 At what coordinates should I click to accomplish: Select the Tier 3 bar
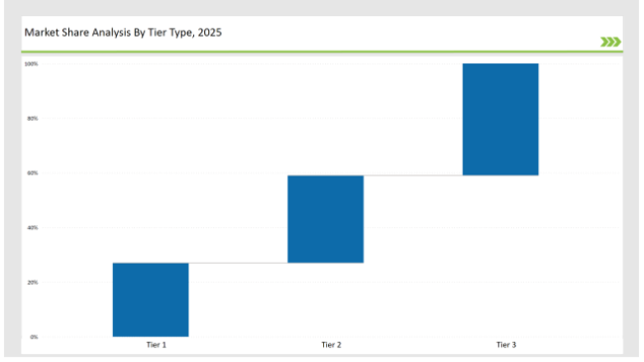coord(500,119)
